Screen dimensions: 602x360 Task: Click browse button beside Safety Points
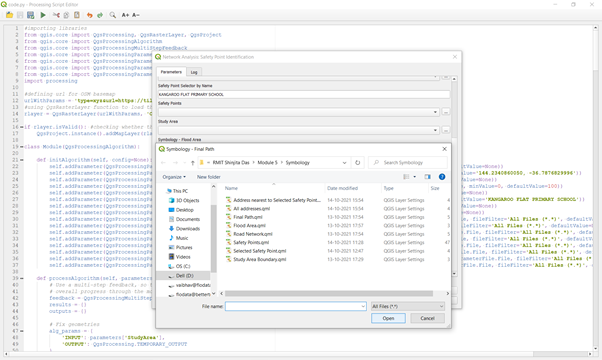click(446, 112)
